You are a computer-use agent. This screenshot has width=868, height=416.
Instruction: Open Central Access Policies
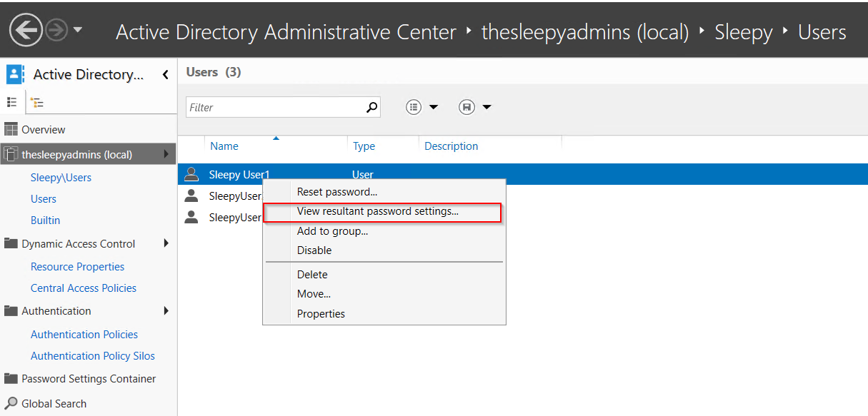84,288
